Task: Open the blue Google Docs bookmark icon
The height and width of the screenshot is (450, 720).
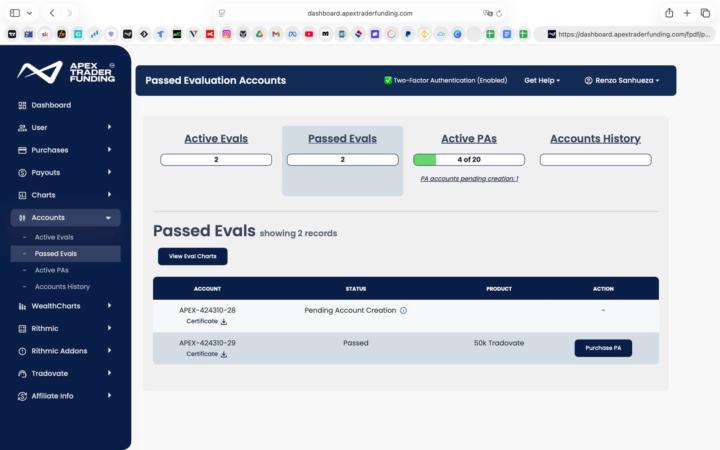Action: point(507,34)
